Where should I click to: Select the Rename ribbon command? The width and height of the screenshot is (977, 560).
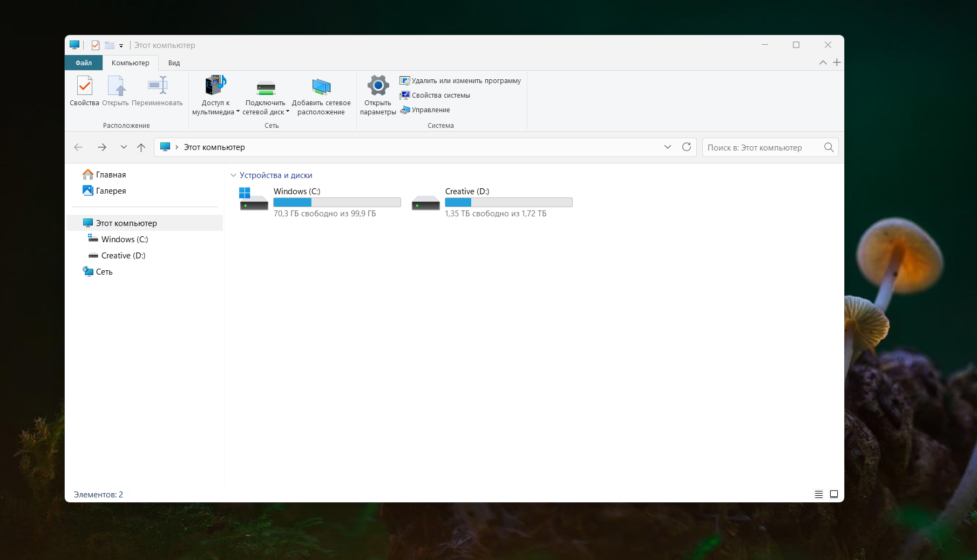point(157,91)
